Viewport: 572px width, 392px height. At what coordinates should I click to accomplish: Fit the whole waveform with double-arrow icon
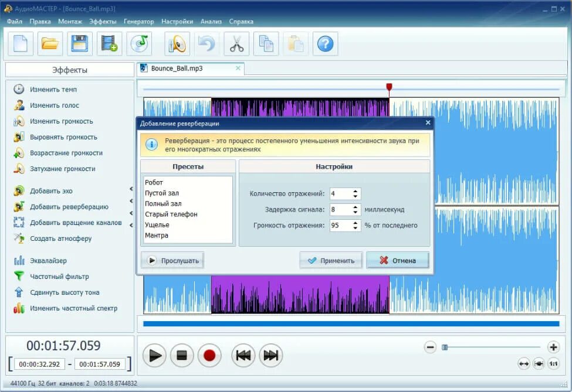pyautogui.click(x=524, y=364)
